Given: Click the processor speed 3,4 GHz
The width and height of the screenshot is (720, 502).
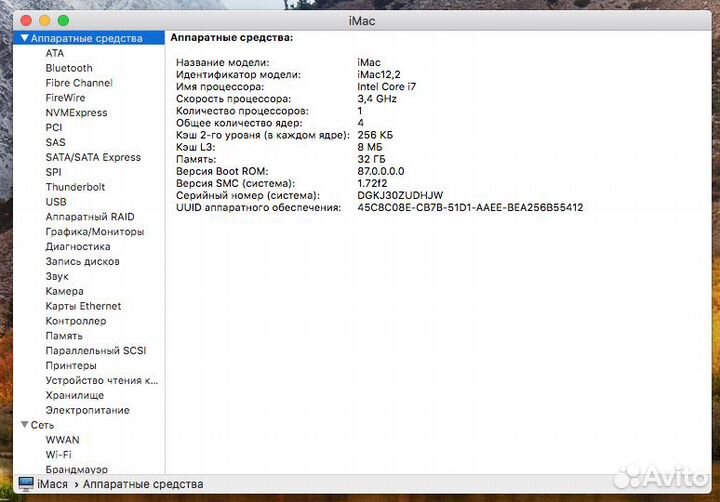Looking at the screenshot, I should click(377, 99).
